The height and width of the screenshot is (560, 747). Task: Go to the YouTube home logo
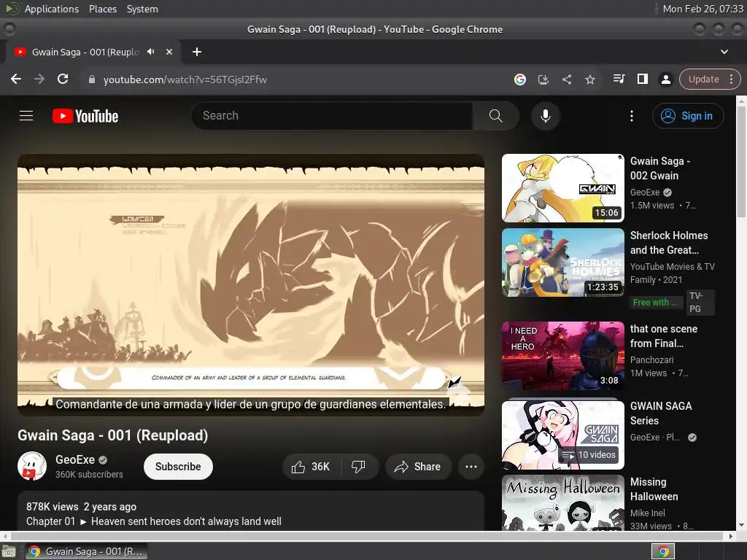tap(85, 116)
